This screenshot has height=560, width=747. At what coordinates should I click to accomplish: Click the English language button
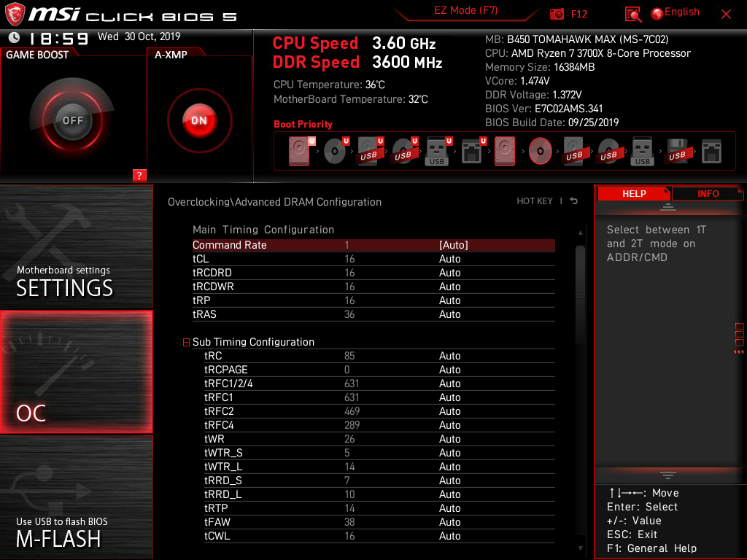(682, 12)
